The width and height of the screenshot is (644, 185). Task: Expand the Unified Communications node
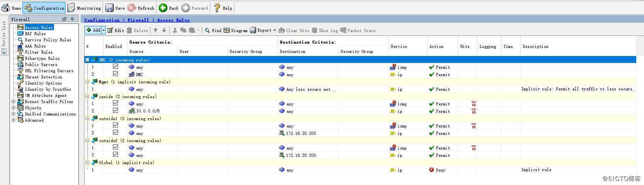pos(13,114)
